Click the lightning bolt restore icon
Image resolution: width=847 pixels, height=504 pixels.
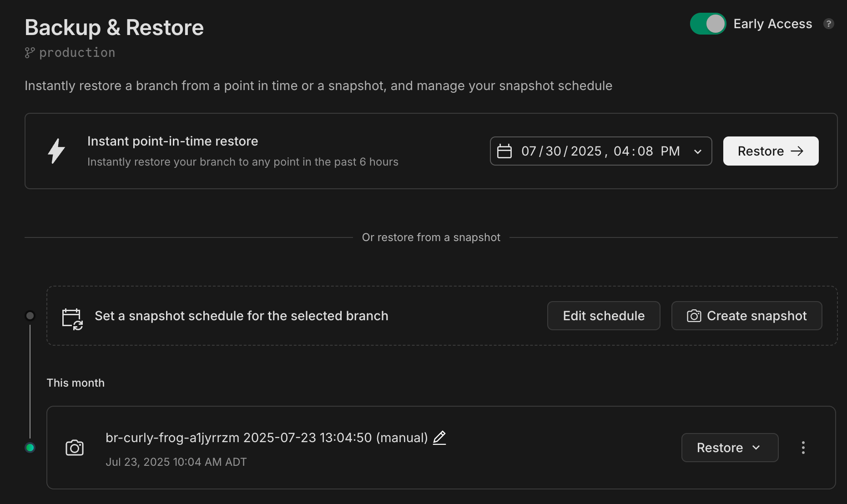click(56, 151)
